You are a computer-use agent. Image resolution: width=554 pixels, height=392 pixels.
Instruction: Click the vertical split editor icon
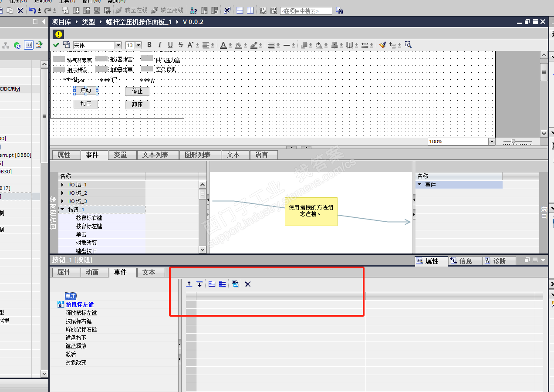coord(250,10)
